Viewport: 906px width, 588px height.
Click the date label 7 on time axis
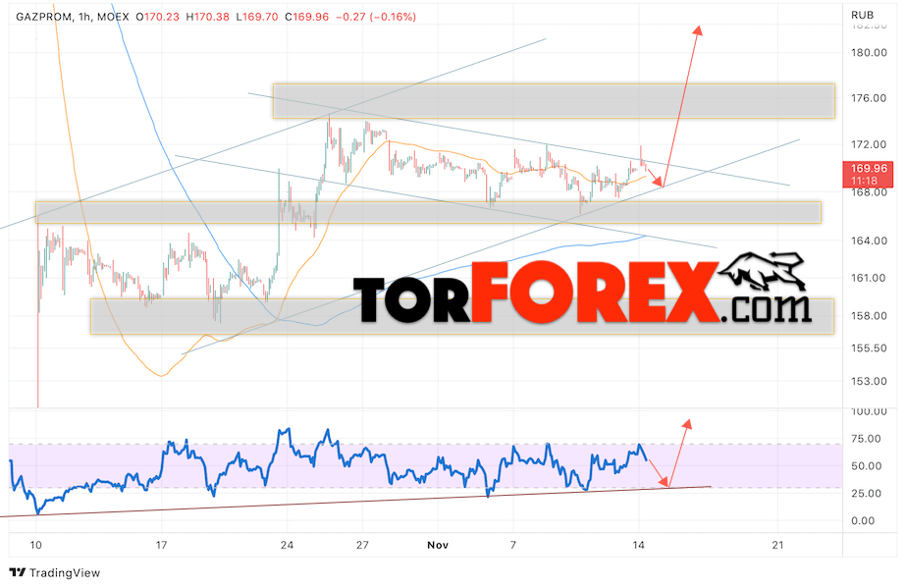[x=513, y=545]
